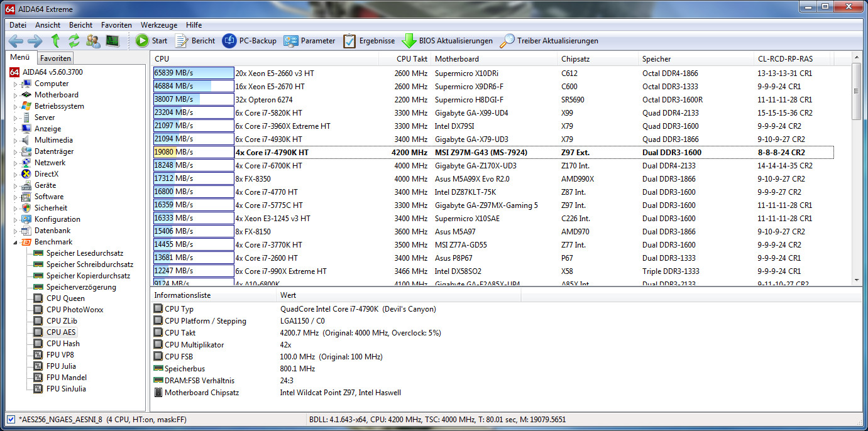The image size is (868, 431).
Task: Open the Favoriten menu
Action: (x=116, y=25)
